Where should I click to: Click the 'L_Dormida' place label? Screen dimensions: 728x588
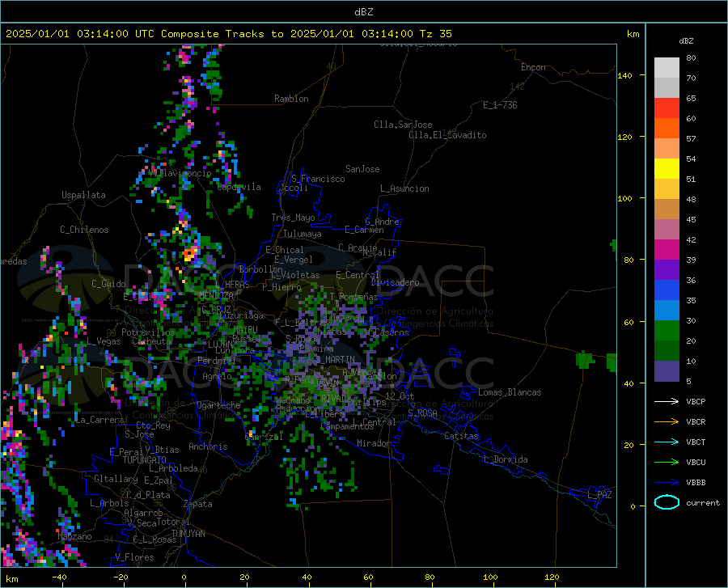click(x=506, y=459)
